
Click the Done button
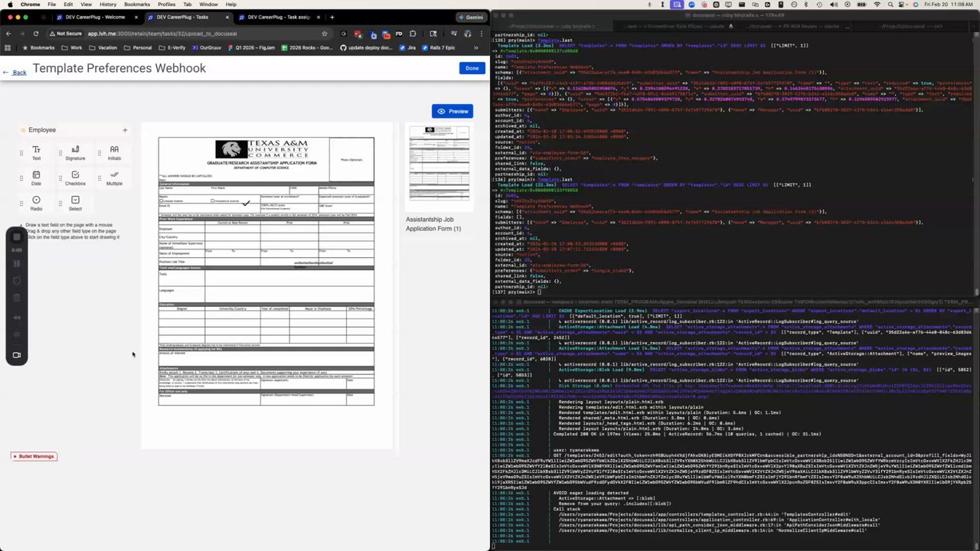[x=472, y=68]
